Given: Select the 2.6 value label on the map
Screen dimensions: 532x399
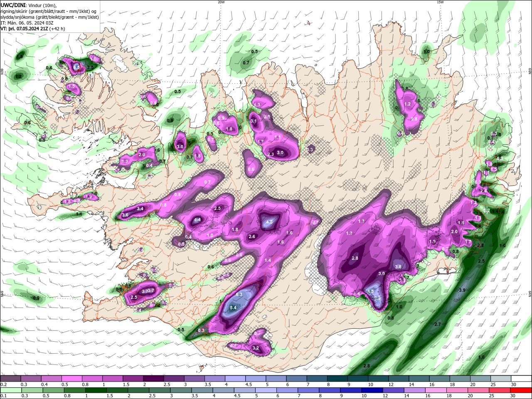Looking at the screenshot, I should pos(252,237).
